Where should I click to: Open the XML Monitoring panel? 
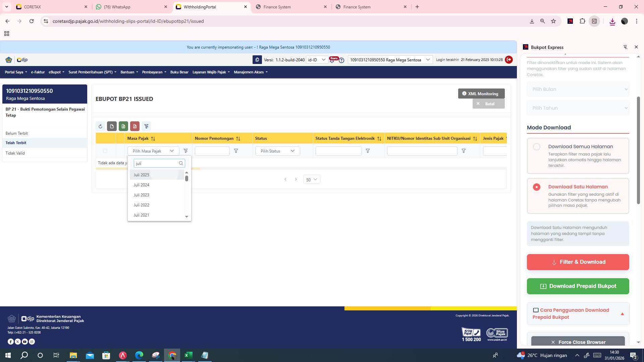point(480,94)
